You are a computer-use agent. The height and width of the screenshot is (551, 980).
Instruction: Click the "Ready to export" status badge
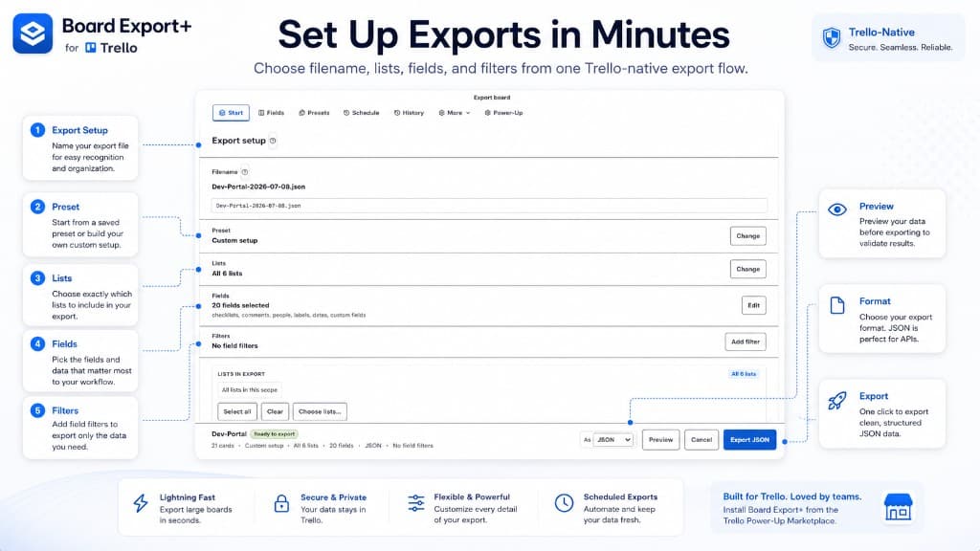(x=275, y=433)
